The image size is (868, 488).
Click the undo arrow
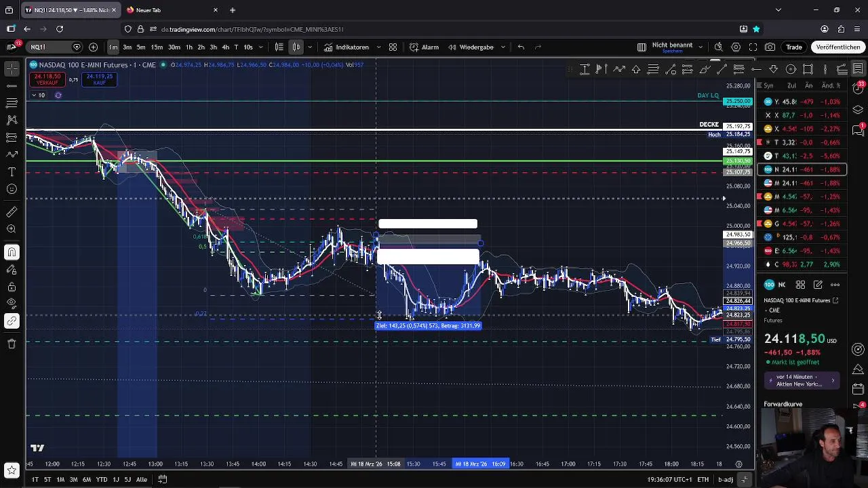tap(521, 47)
